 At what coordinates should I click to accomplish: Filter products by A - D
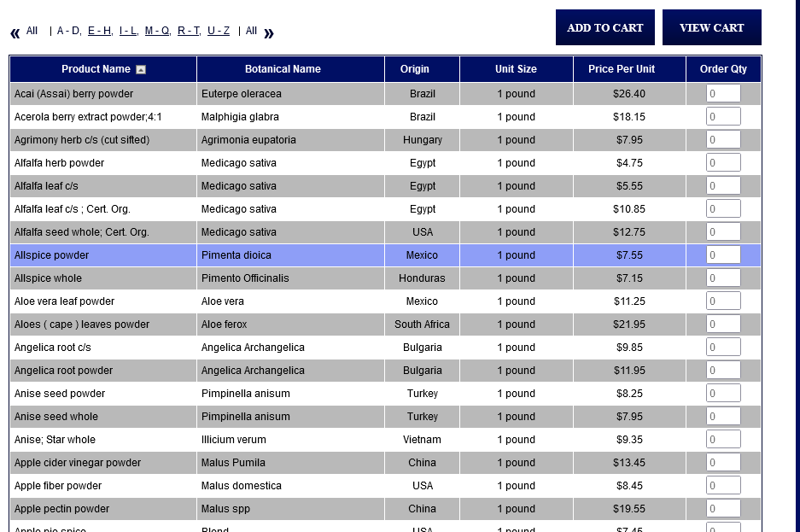click(69, 31)
